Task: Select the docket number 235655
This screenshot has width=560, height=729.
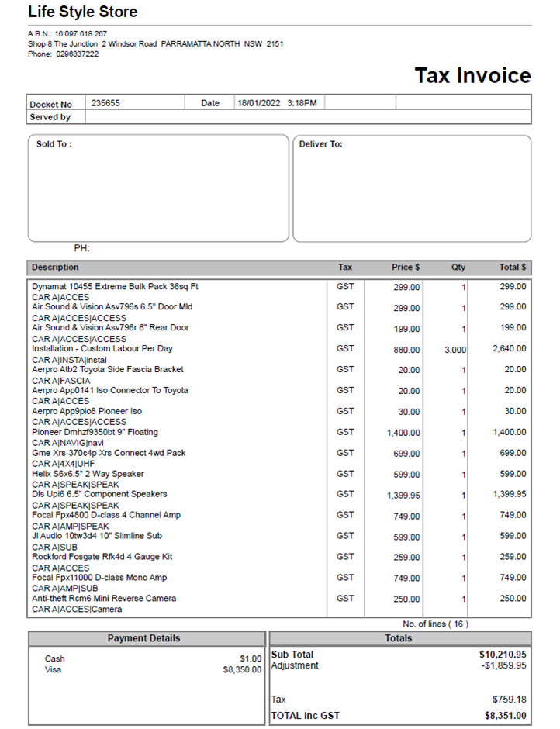Action: coord(105,103)
